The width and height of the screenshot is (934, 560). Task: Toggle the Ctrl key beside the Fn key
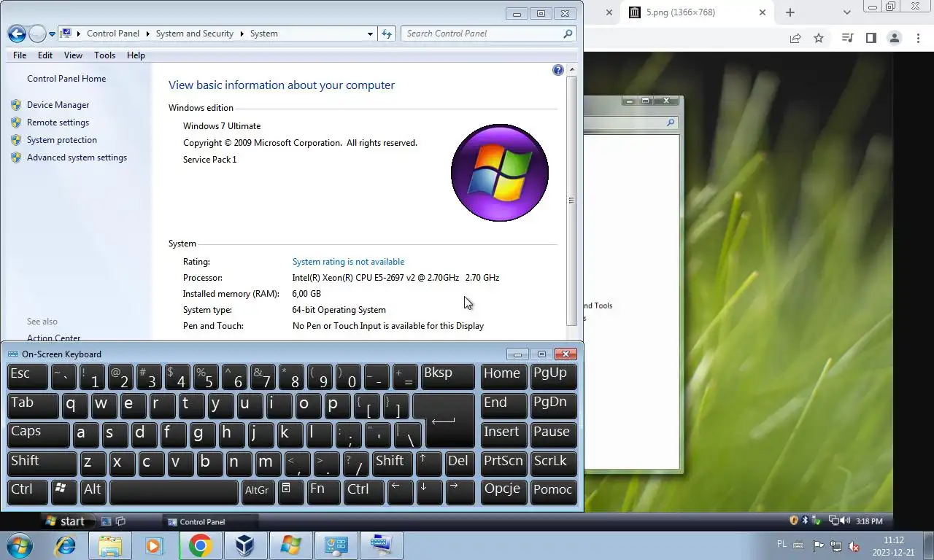[363, 492]
